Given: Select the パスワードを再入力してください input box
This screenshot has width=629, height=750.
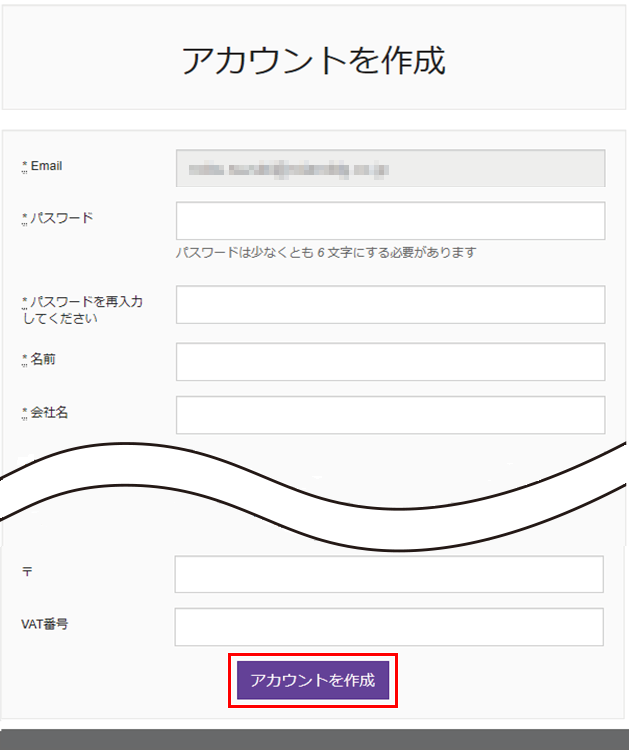Looking at the screenshot, I should 390,305.
